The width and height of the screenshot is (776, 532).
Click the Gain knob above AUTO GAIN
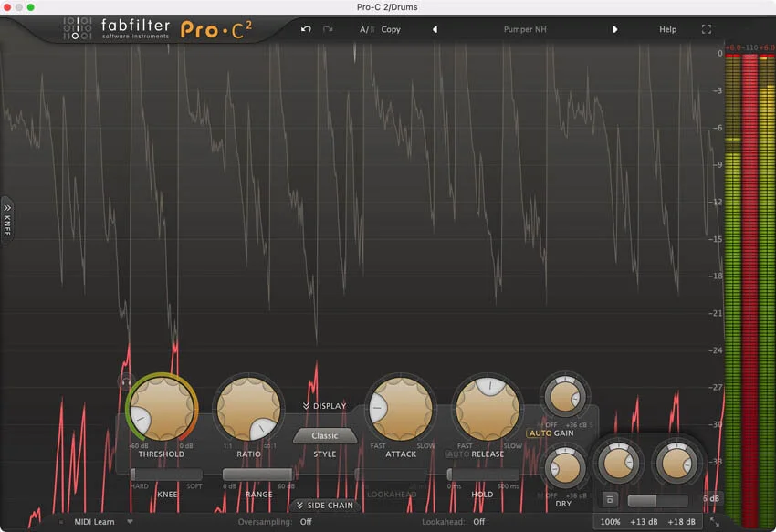[x=565, y=397]
